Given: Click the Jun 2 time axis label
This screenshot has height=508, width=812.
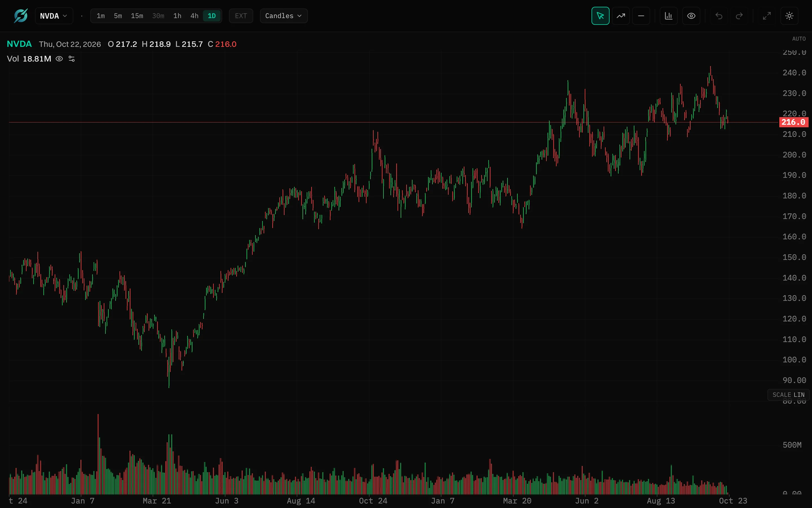Looking at the screenshot, I should coord(587,501).
